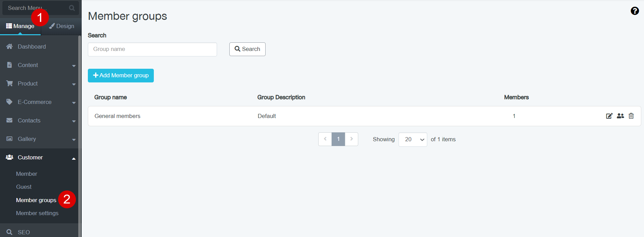Edit the General members group
Viewport: 644px width, 237px height.
[609, 116]
